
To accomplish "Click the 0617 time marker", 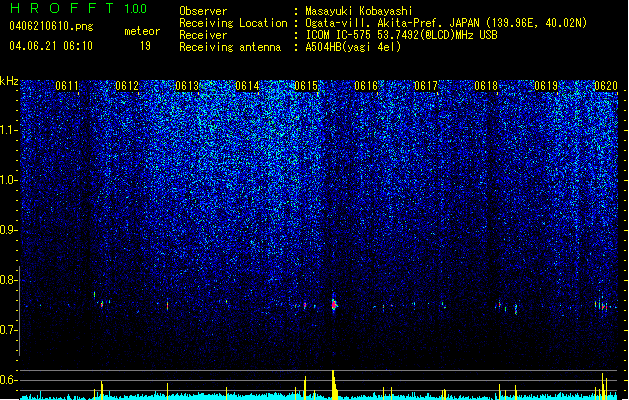I will coord(426,85).
